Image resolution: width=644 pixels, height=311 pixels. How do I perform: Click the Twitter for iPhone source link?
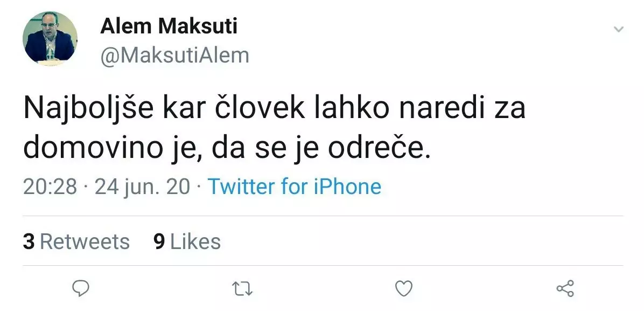[x=294, y=187]
